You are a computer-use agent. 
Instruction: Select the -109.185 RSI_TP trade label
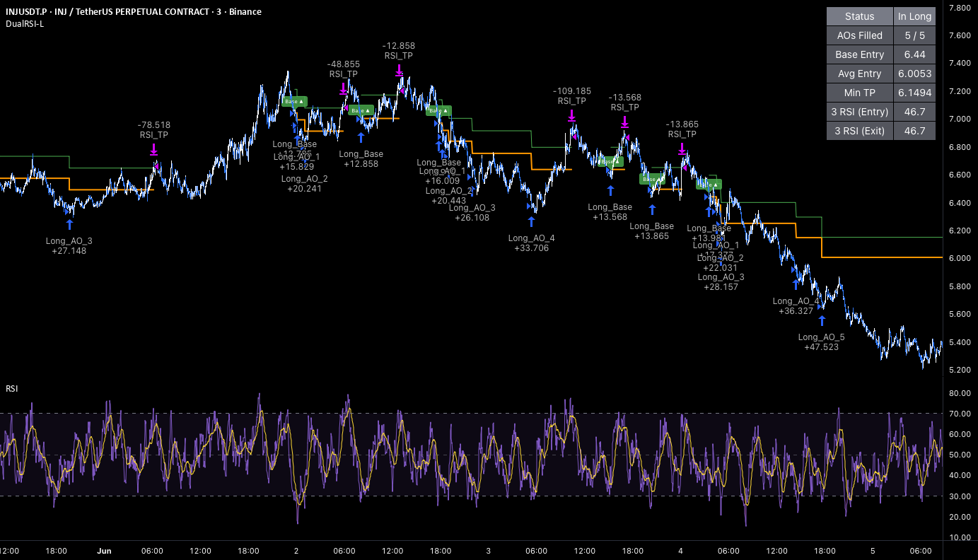pyautogui.click(x=572, y=96)
